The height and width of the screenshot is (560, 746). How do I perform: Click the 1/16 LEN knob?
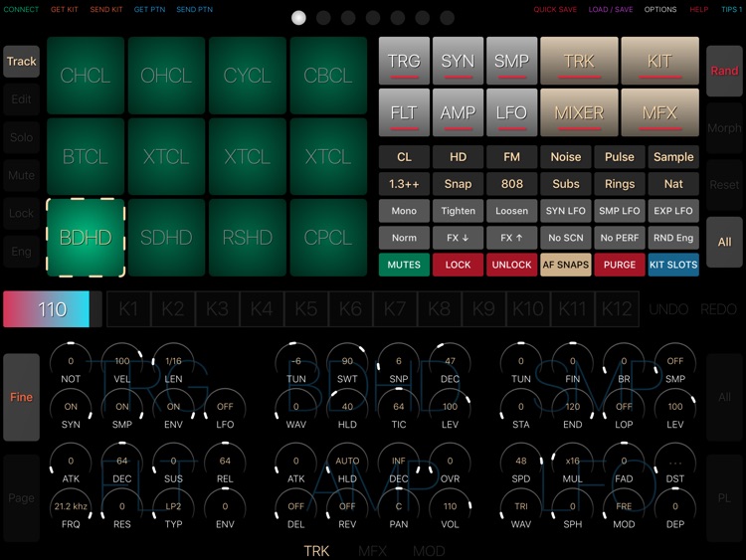click(174, 362)
